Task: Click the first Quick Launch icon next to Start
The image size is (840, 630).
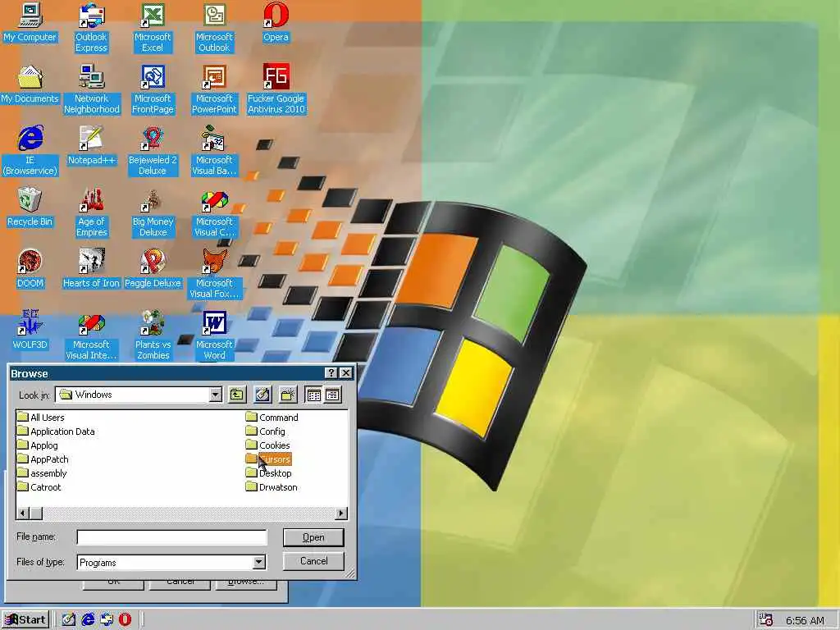Action: (x=69, y=620)
